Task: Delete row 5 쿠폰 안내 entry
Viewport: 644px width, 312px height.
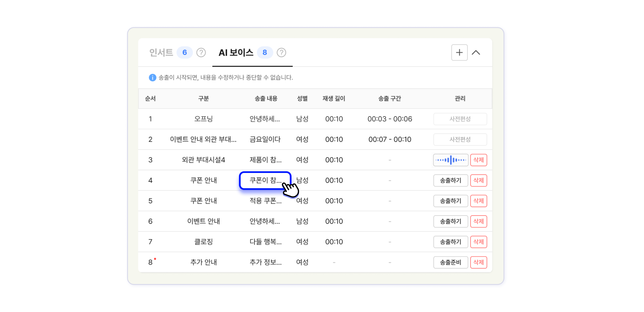Action: 478,201
